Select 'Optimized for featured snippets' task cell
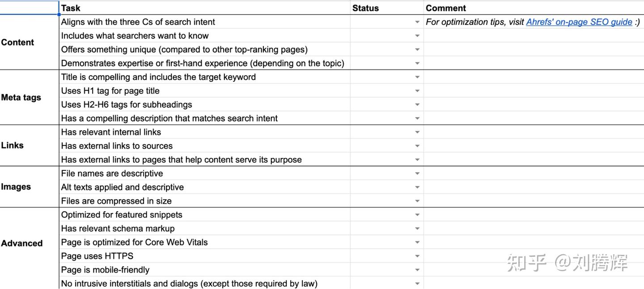The image size is (644, 289). [x=204, y=215]
